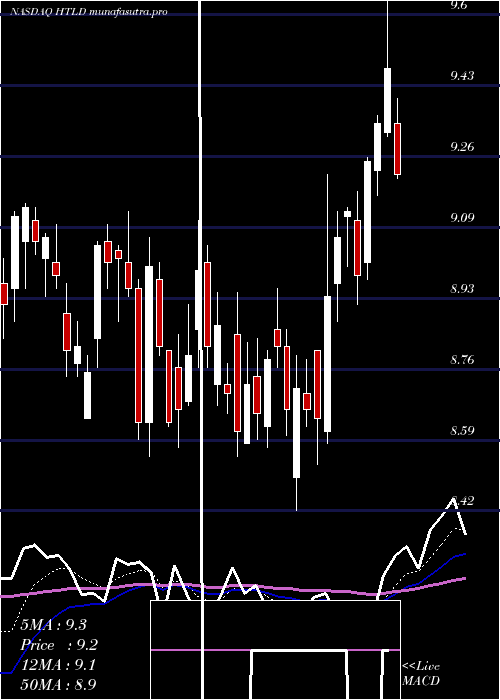
Task: Click the <<Live MACD label
Action: pyautogui.click(x=421, y=673)
